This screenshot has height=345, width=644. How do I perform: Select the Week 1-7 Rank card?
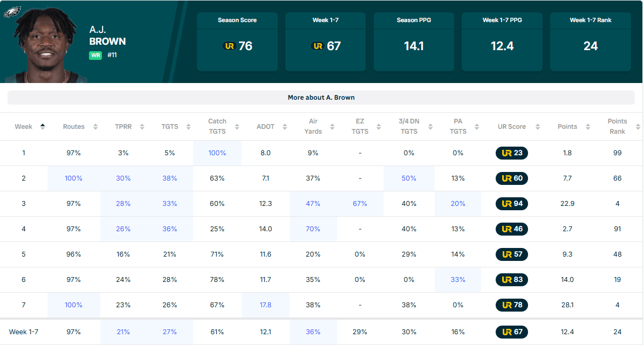[590, 42]
